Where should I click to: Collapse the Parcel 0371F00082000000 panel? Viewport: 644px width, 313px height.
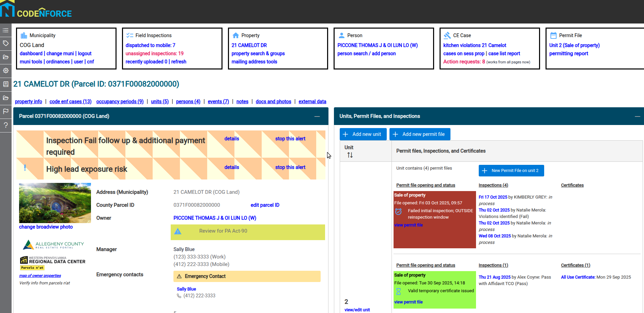(317, 116)
